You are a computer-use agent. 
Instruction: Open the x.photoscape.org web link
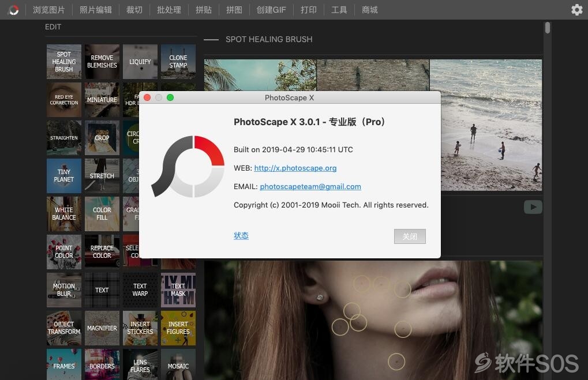[295, 168]
